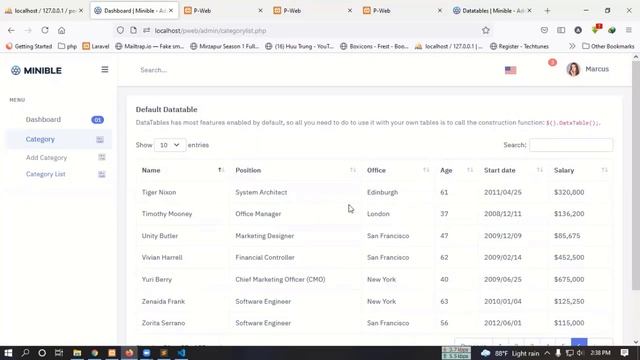Open the Getting Started bookmark
Image resolution: width=640 pixels, height=360 pixels.
(x=29, y=46)
